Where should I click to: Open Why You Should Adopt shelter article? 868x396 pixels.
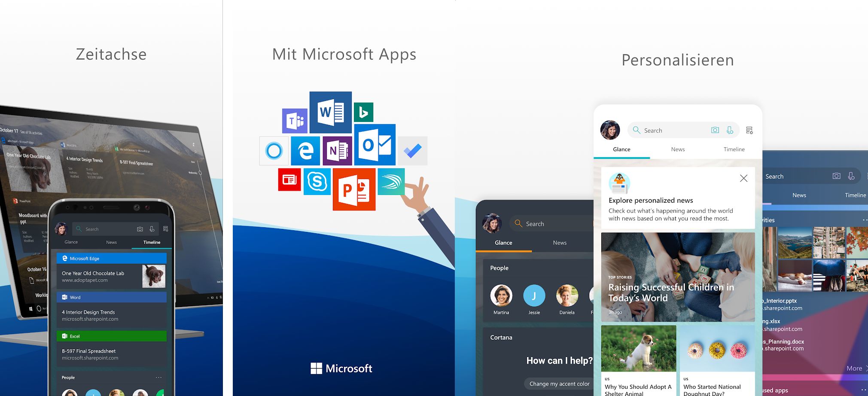tap(638, 361)
